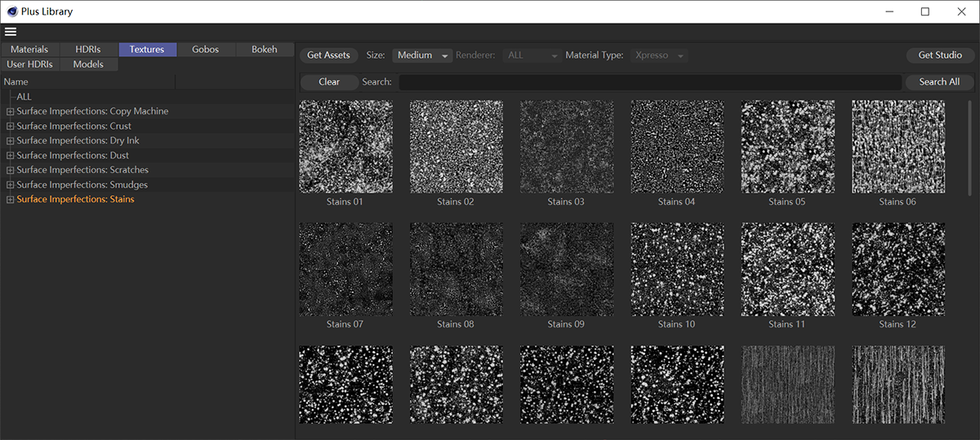Viewport: 980px width, 440px height.
Task: Pick the Stains 09 texture thumbnail
Action: point(566,269)
